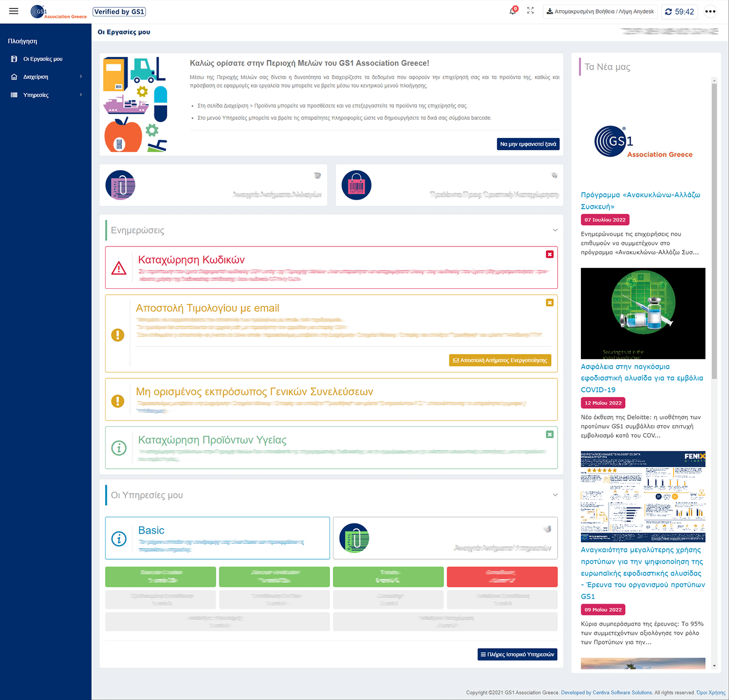
Task: Collapse the Ενημερώσεις section
Action: [555, 230]
